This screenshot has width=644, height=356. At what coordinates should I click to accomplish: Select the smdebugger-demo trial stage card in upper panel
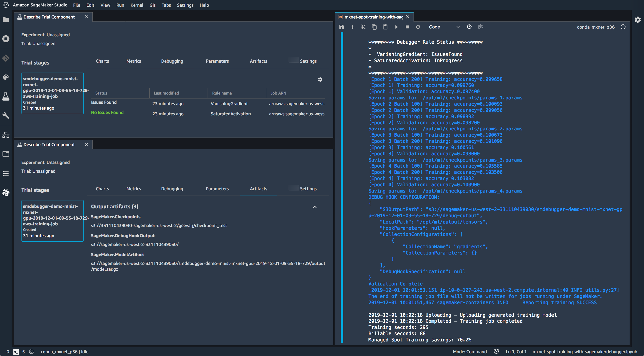pos(52,93)
